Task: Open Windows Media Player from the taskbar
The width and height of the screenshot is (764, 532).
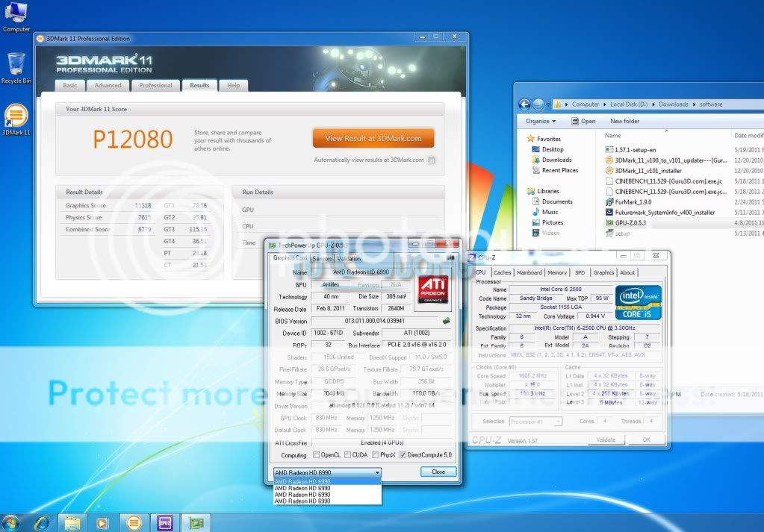Action: 102,523
